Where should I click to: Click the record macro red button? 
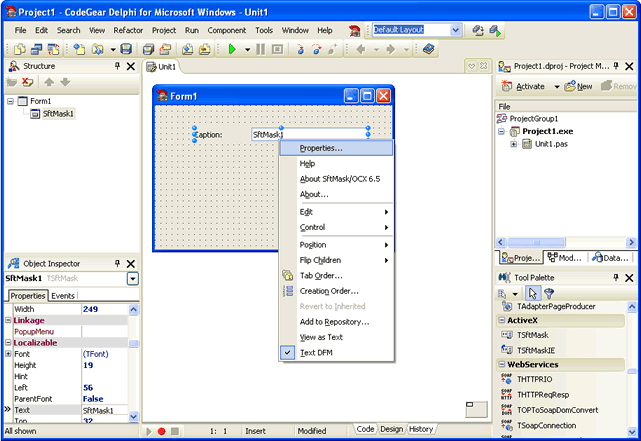[161, 431]
